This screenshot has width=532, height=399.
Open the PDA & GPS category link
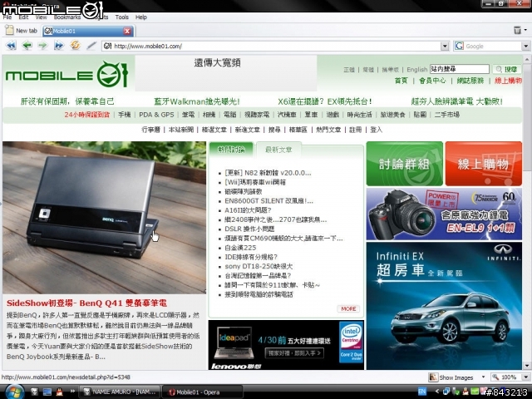coord(156,115)
